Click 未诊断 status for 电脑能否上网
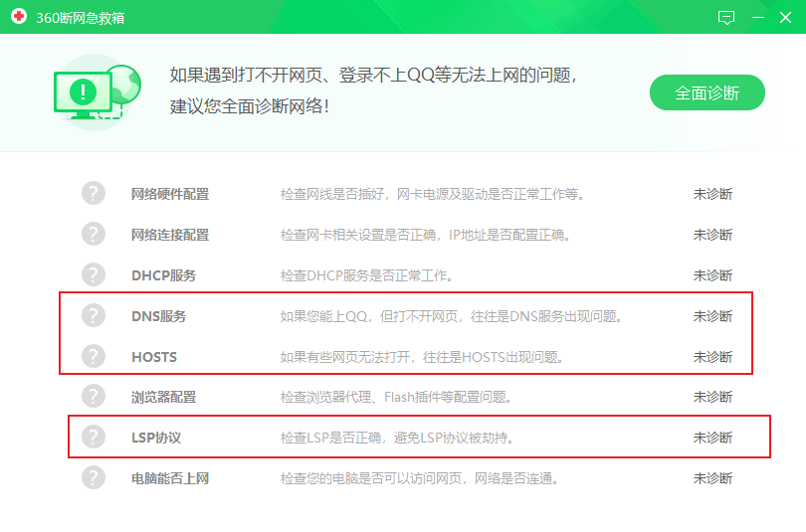The height and width of the screenshot is (532, 806). pyautogui.click(x=712, y=478)
